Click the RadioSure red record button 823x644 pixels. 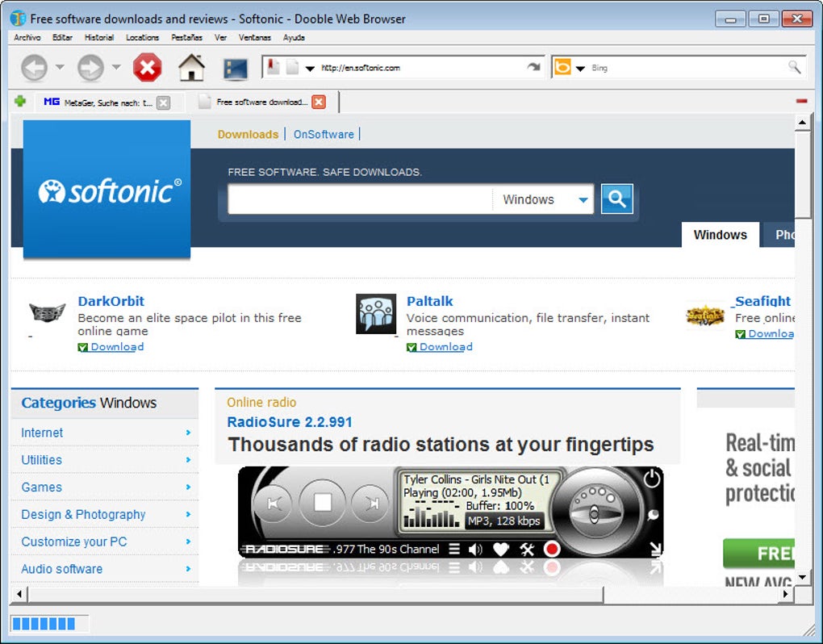[552, 550]
